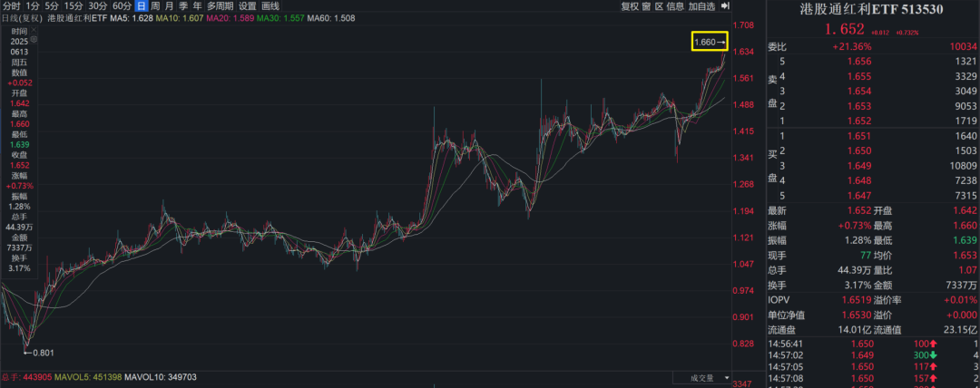Click the 总手: 443905 volume label
Image resolution: width=980 pixels, height=388 pixels.
[26, 377]
